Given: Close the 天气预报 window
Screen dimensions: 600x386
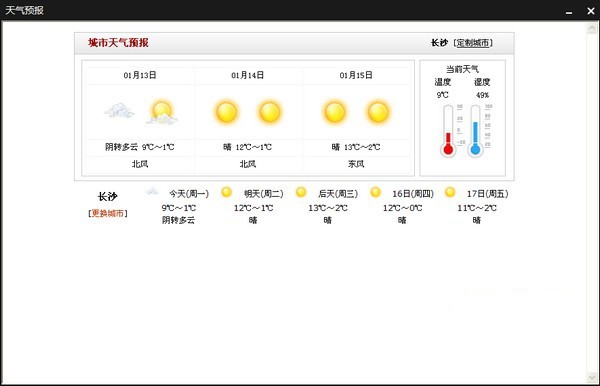Looking at the screenshot, I should [590, 11].
